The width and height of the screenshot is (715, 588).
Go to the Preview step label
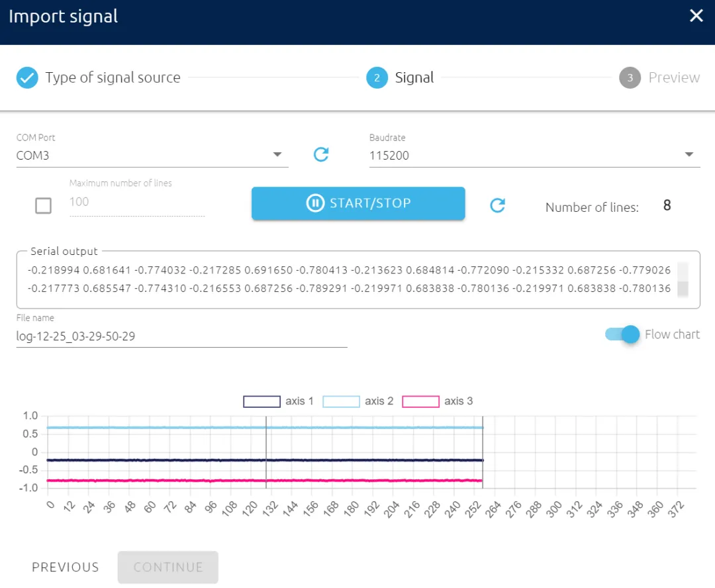click(x=674, y=78)
